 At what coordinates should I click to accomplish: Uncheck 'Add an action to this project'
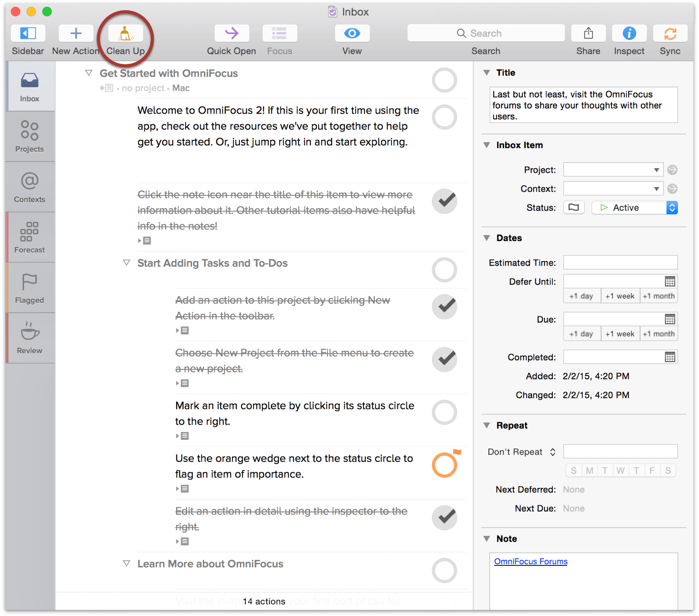pyautogui.click(x=444, y=306)
